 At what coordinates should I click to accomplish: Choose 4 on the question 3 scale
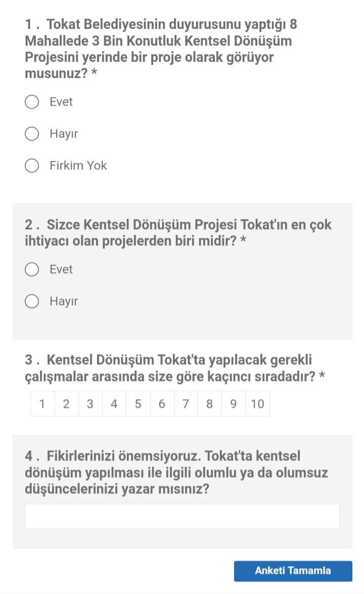114,404
